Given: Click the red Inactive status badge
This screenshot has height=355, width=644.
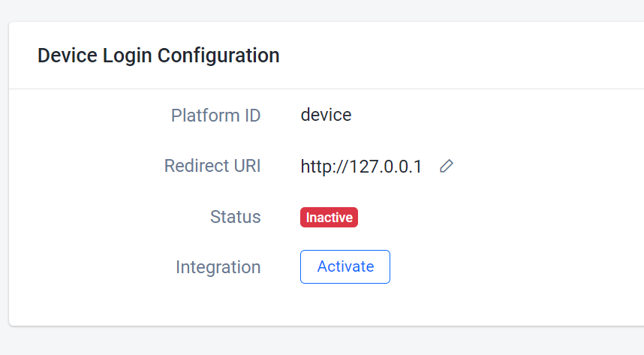Looking at the screenshot, I should [x=329, y=217].
